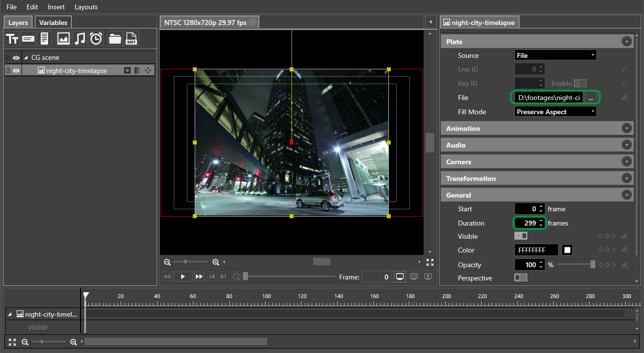Click the gradient icon on night-city-timelapse layer
This screenshot has height=353, width=644.
(x=137, y=71)
